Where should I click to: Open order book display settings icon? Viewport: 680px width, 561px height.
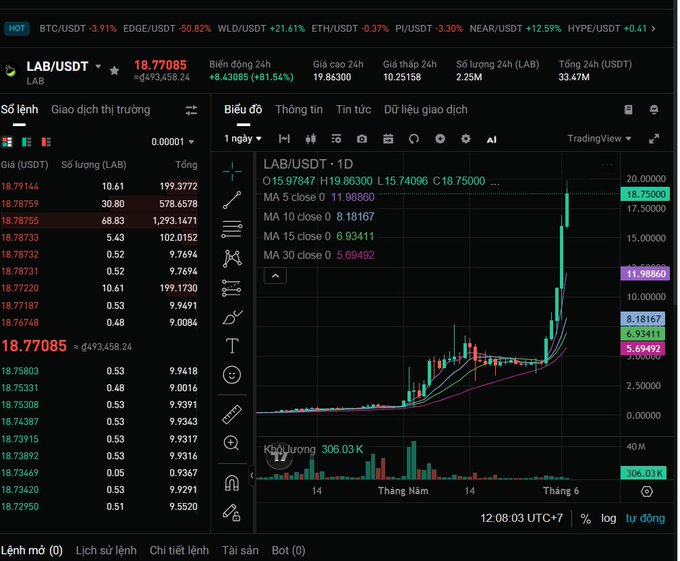(191, 110)
